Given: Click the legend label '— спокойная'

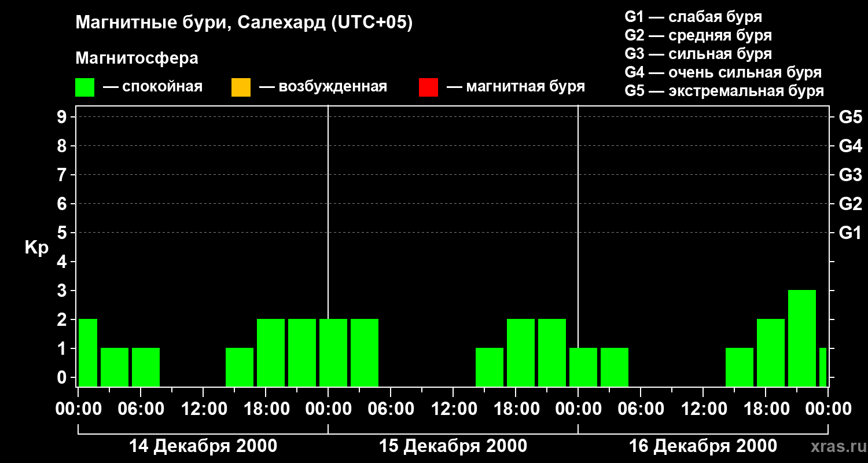Looking at the screenshot, I should 153,87.
